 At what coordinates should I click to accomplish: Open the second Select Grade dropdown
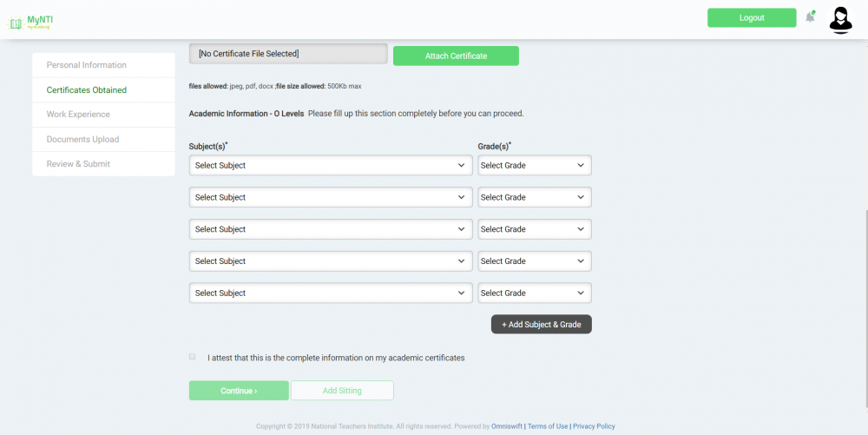[535, 198]
